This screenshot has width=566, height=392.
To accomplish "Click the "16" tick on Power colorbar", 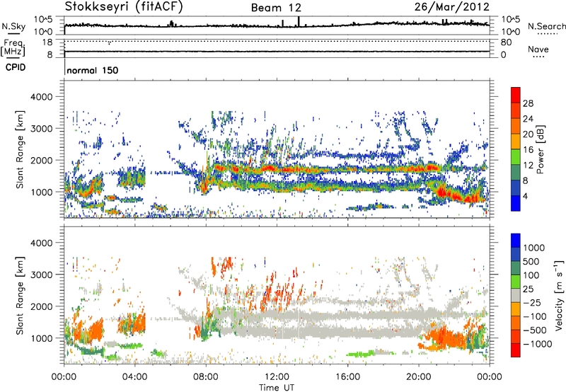I will tap(528, 150).
